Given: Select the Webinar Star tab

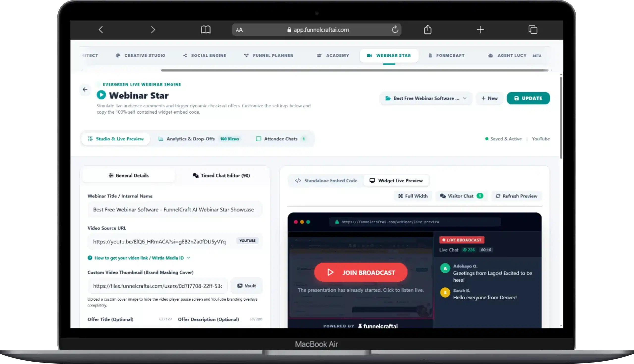Looking at the screenshot, I should click(389, 55).
